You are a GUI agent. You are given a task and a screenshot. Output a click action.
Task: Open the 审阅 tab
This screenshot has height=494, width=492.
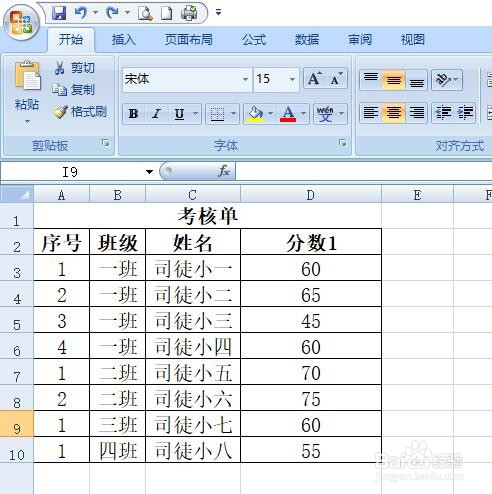pos(360,40)
